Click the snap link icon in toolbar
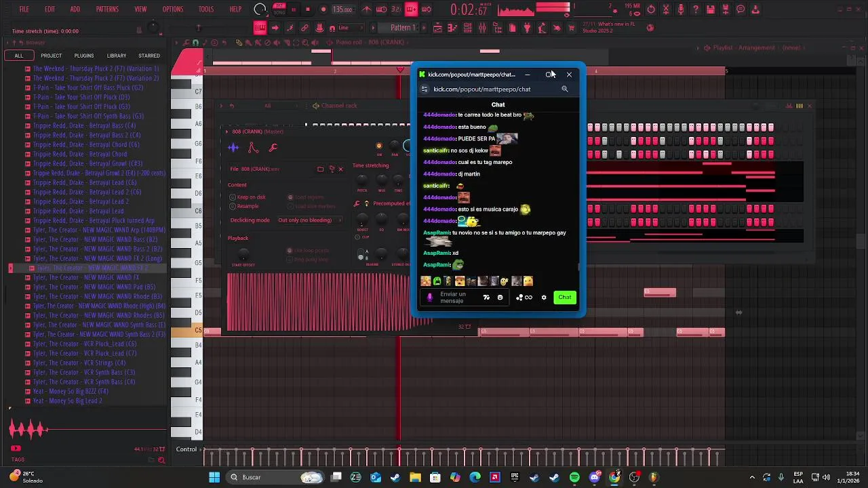The image size is (868, 488). click(x=304, y=28)
